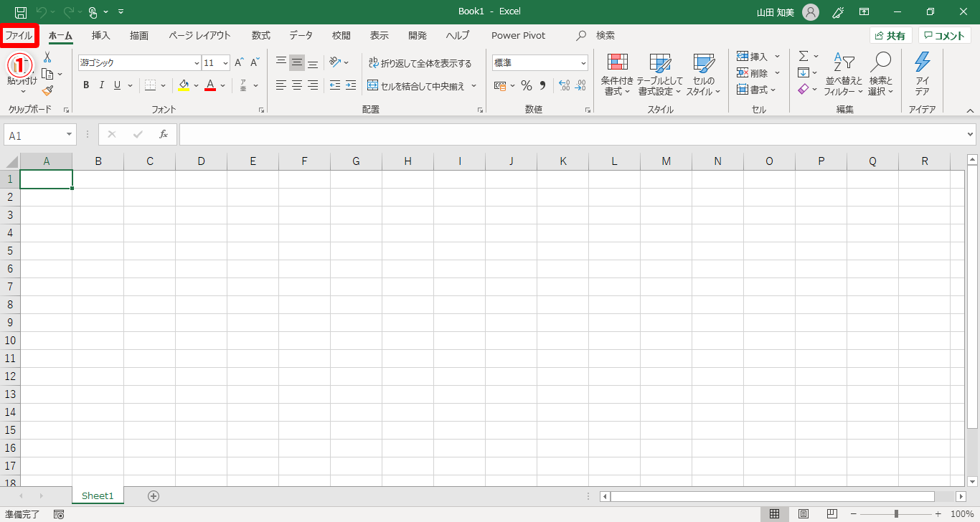The height and width of the screenshot is (522, 980).
Task: Toggle align text left
Action: click(x=281, y=85)
